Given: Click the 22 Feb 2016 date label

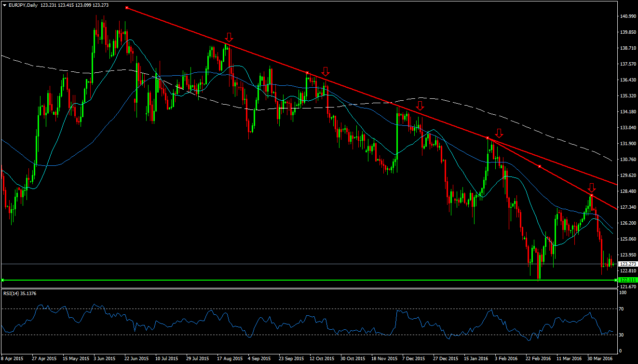Looking at the screenshot, I should point(538,359).
